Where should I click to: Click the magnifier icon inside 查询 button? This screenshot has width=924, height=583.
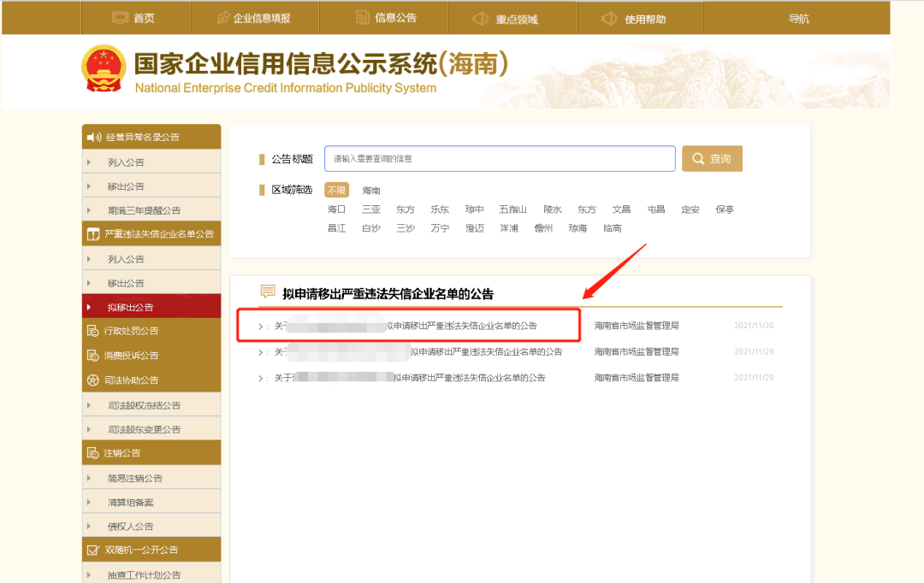[698, 158]
